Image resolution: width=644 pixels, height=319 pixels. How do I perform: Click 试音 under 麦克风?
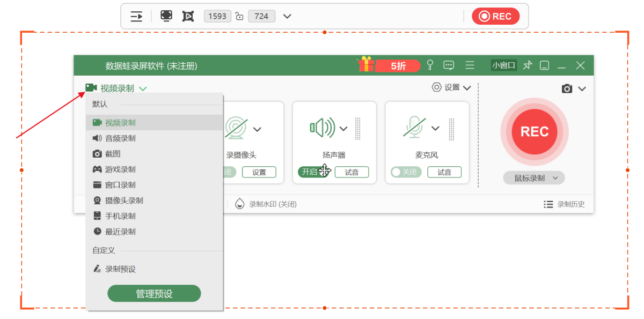[x=444, y=172]
